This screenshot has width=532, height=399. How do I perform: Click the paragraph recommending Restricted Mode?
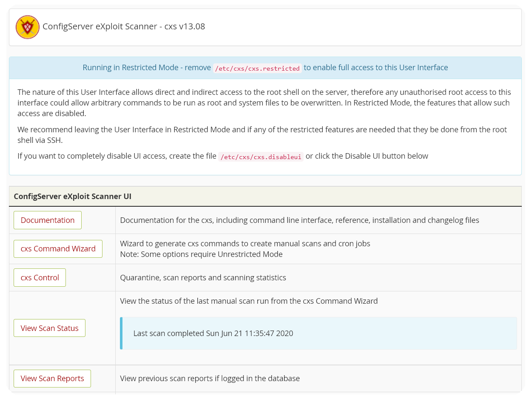pos(262,134)
